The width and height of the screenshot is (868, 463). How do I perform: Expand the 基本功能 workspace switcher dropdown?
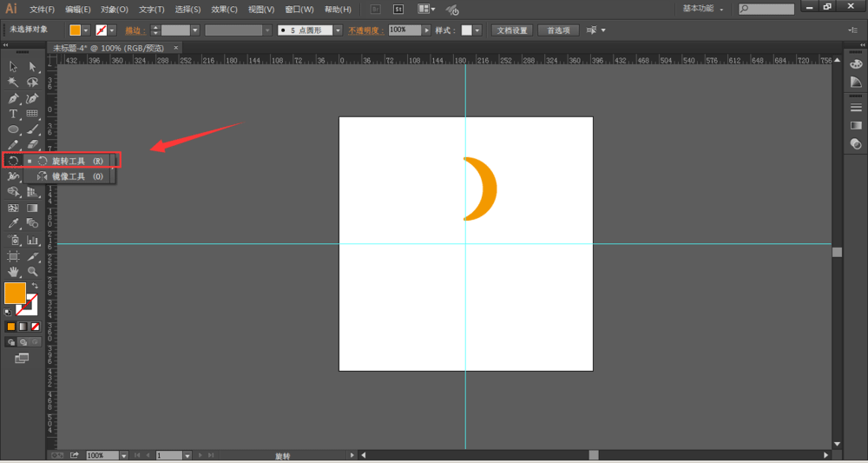703,9
